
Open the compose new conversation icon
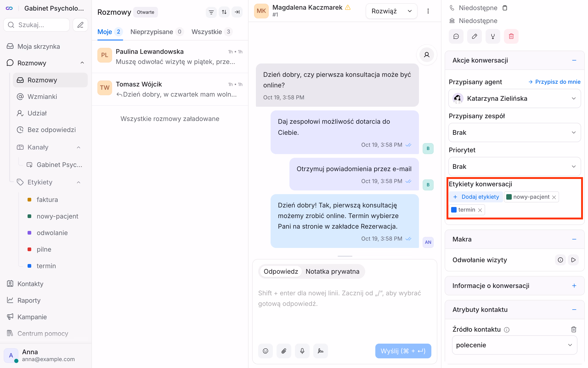tap(80, 25)
